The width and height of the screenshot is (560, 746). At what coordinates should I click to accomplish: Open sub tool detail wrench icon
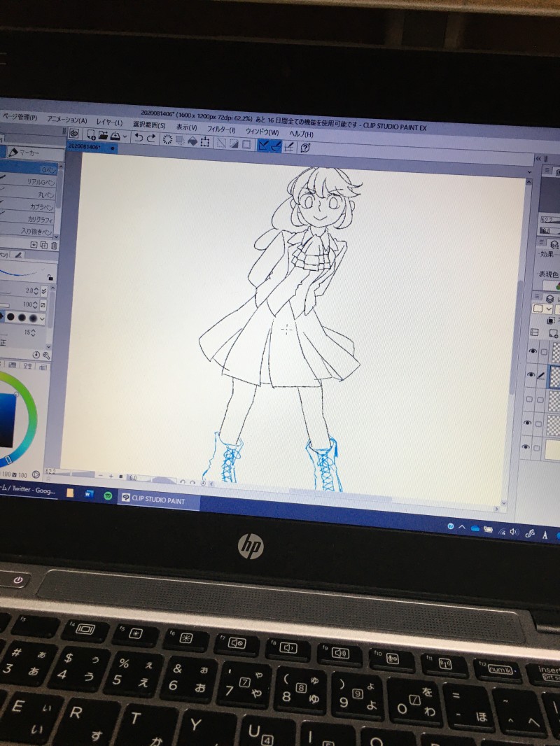pos(46,356)
